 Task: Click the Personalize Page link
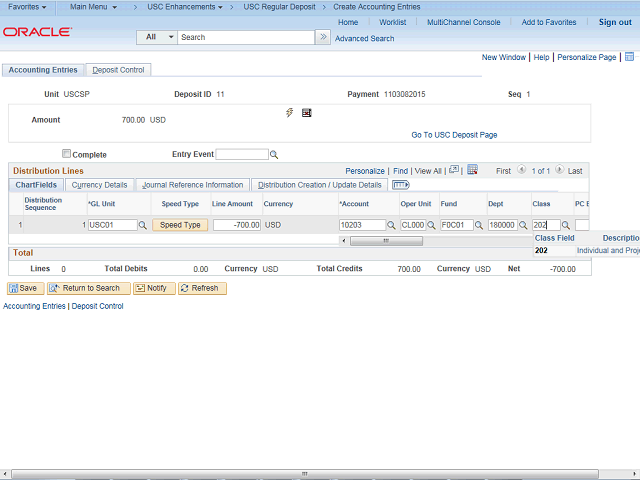click(x=587, y=57)
